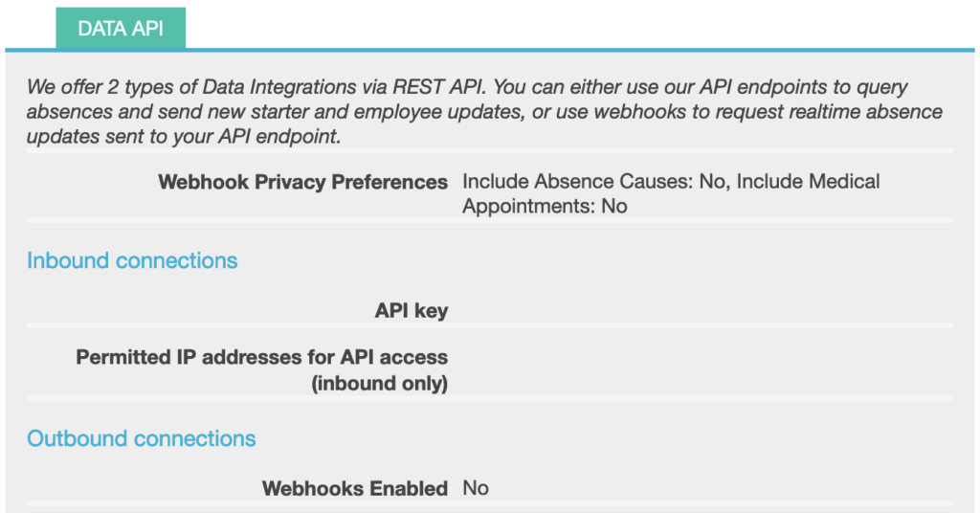Image resolution: width=980 pixels, height=513 pixels.
Task: Select the Inbound connections heading
Action: 132,260
